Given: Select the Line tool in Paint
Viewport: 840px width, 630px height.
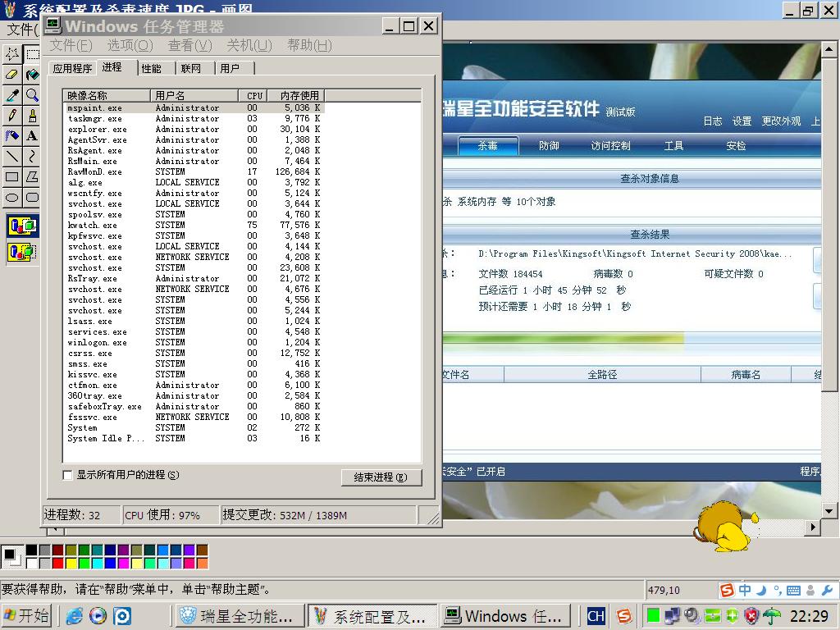Looking at the screenshot, I should pos(12,156).
